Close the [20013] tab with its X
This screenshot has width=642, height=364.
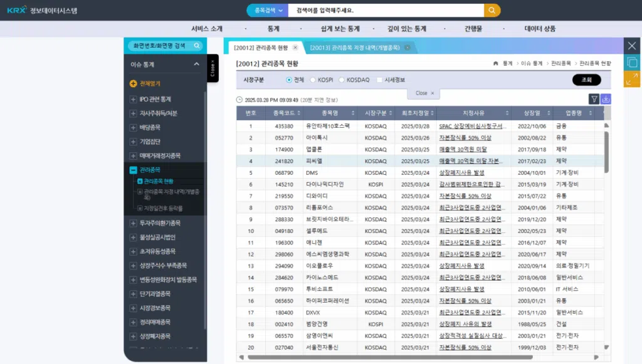407,48
